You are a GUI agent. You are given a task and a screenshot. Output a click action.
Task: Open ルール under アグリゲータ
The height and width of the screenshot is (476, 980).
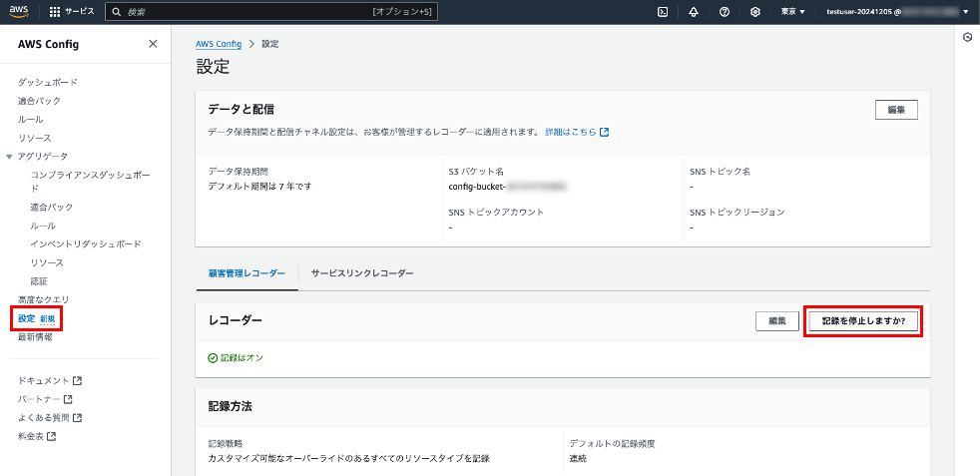click(x=43, y=226)
